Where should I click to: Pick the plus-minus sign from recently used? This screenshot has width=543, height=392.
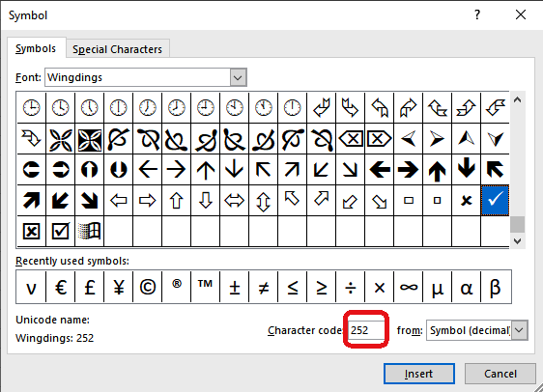[235, 287]
